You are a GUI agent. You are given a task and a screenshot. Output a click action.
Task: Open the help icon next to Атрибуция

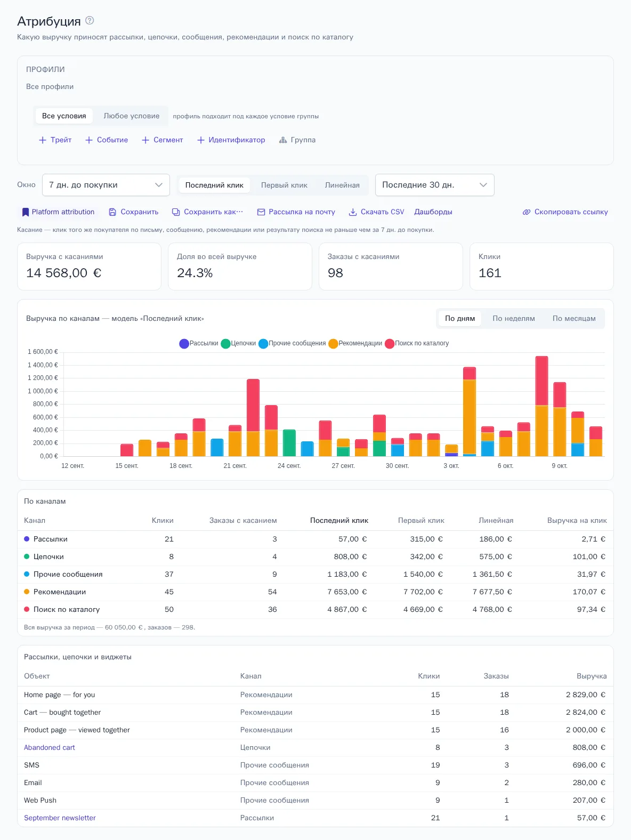pos(90,20)
